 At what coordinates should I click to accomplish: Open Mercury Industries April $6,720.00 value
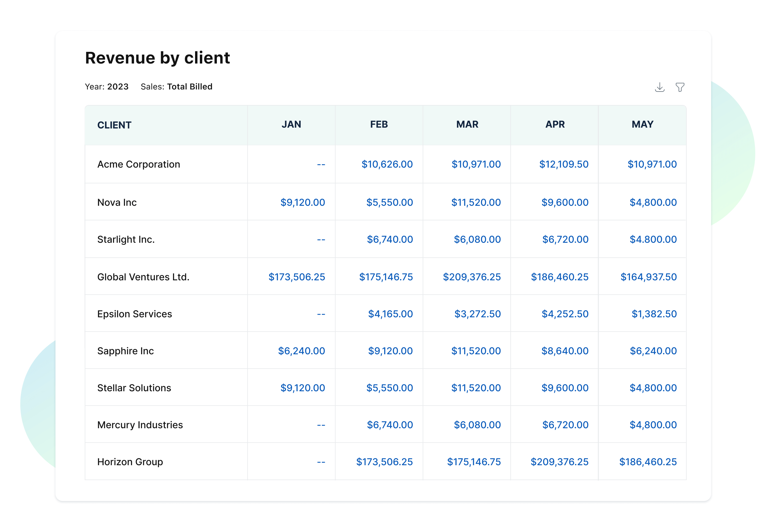click(x=565, y=425)
